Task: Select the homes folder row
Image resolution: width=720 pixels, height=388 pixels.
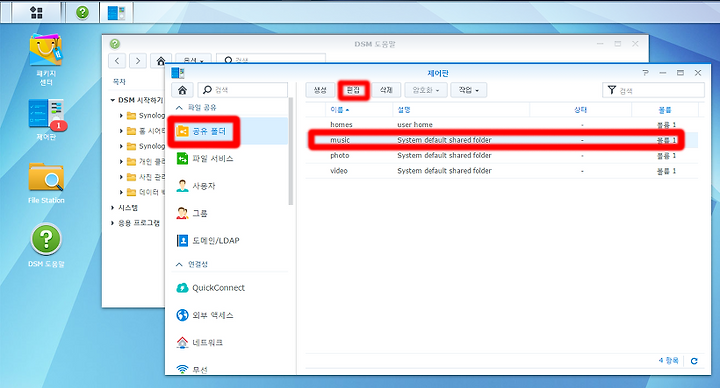Action: click(x=502, y=124)
